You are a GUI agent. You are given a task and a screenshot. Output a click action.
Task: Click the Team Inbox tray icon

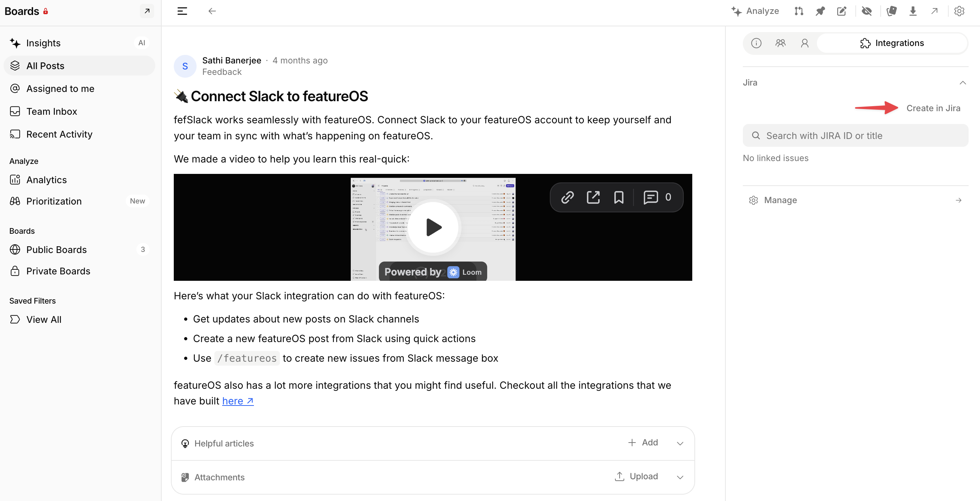(15, 112)
